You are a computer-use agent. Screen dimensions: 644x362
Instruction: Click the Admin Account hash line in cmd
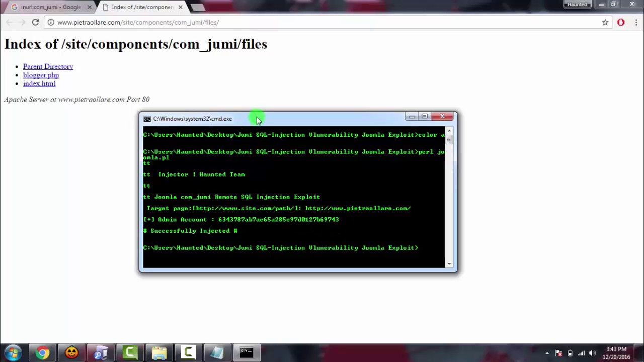click(241, 220)
